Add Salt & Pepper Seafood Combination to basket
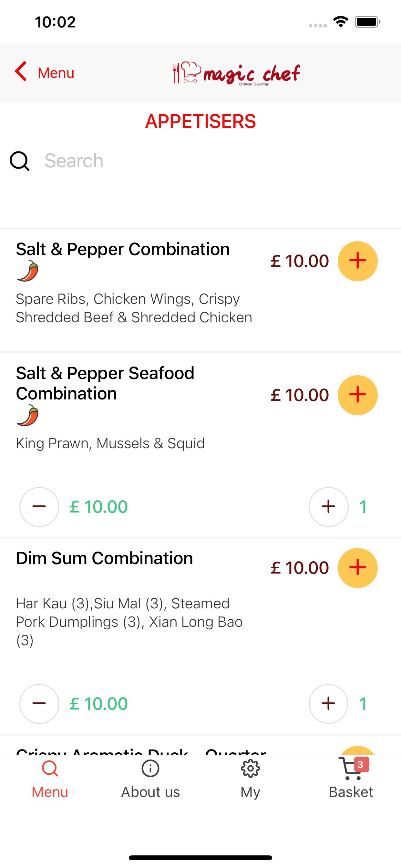The height and width of the screenshot is (868, 401). point(357,395)
